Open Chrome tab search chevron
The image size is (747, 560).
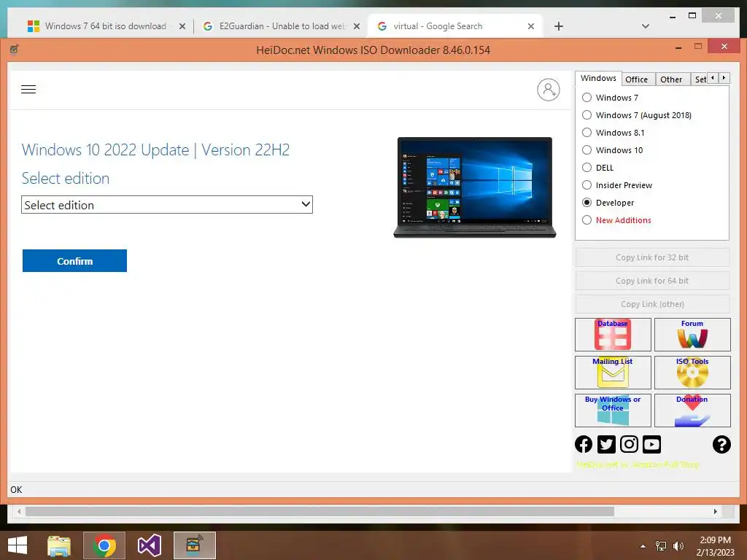click(646, 26)
